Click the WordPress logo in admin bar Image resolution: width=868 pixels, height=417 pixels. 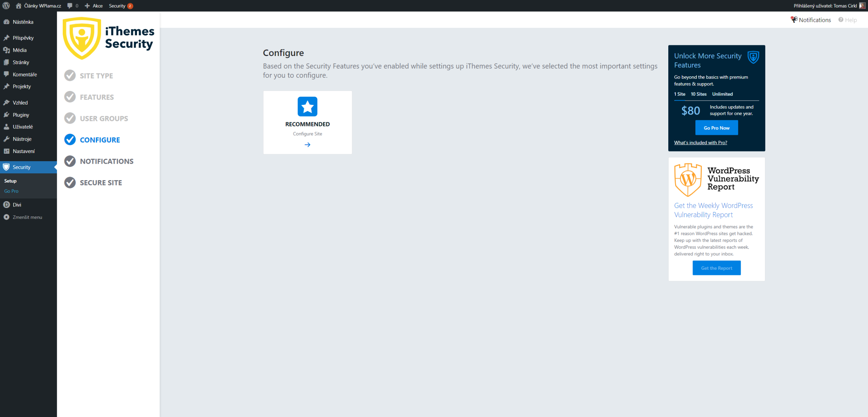[6, 6]
